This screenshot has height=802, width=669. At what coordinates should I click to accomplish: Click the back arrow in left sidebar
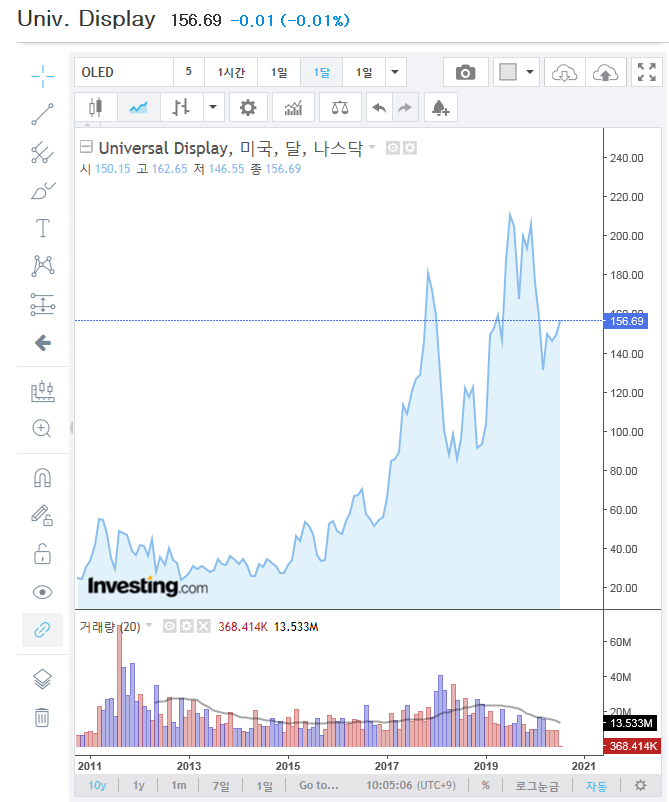click(x=42, y=343)
